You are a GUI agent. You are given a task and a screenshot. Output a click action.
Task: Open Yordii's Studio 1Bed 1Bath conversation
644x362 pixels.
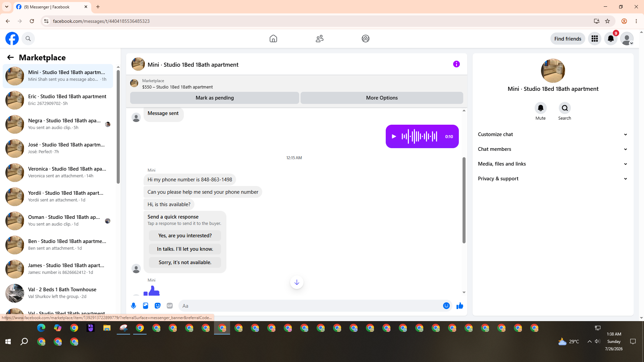click(x=58, y=196)
